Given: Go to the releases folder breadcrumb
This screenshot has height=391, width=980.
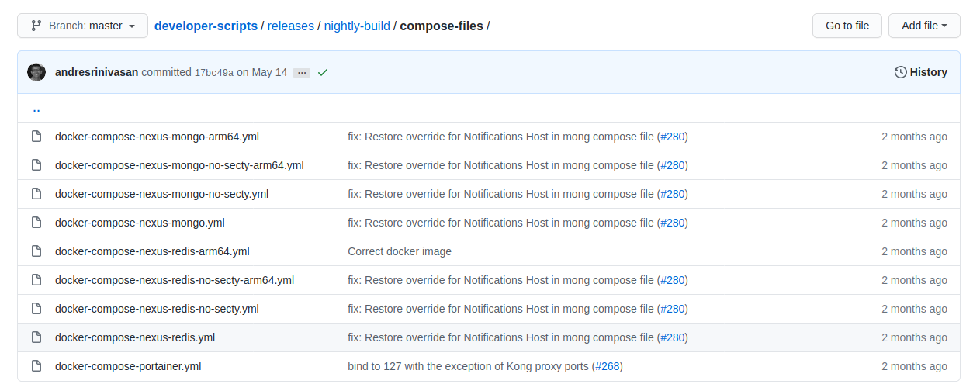Looking at the screenshot, I should pyautogui.click(x=291, y=26).
